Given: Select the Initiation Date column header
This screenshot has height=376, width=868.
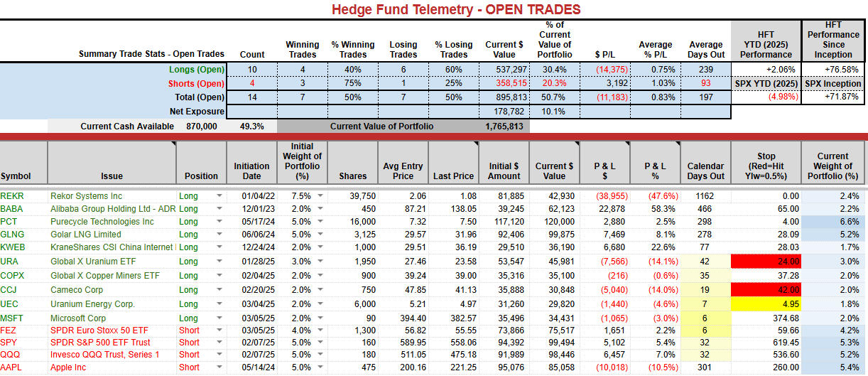Looking at the screenshot, I should [251, 162].
